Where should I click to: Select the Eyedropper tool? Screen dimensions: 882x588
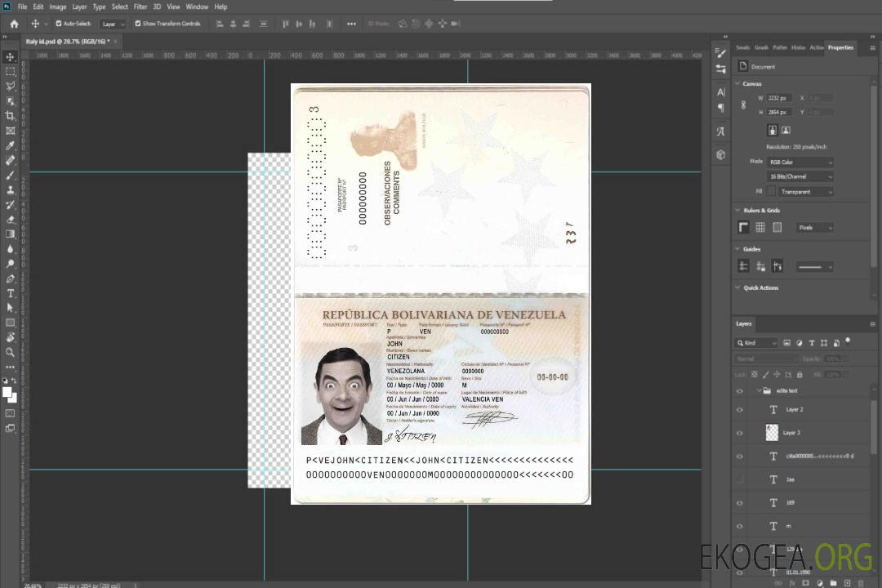[x=10, y=145]
